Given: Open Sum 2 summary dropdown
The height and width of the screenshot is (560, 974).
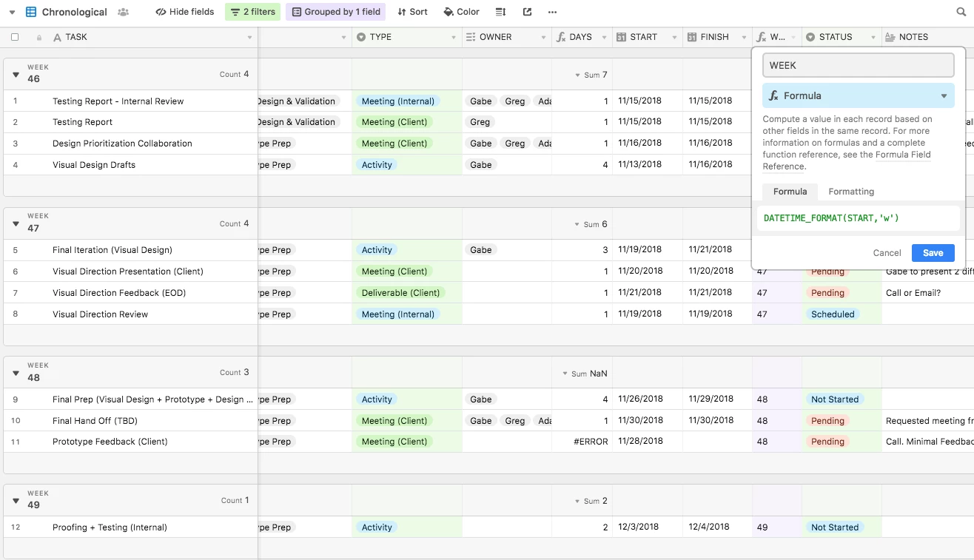Looking at the screenshot, I should pyautogui.click(x=591, y=501).
